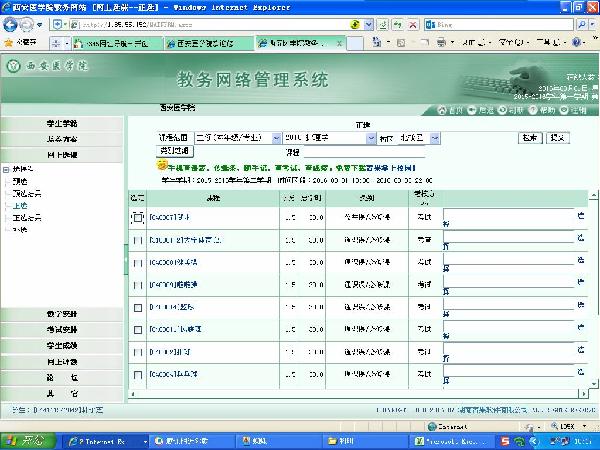Tick the checkbox in second course row
600x450 pixels.
(138, 240)
